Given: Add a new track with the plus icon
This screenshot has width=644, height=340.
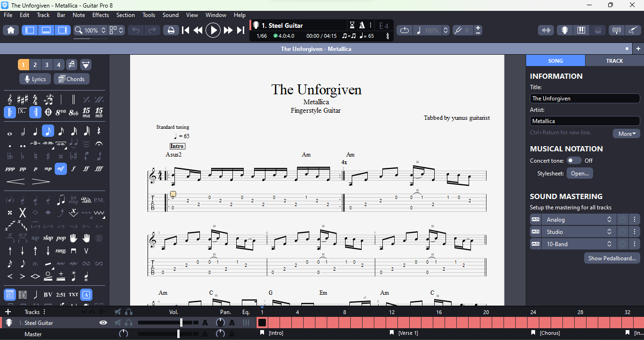Looking at the screenshot, I should tap(8, 312).
